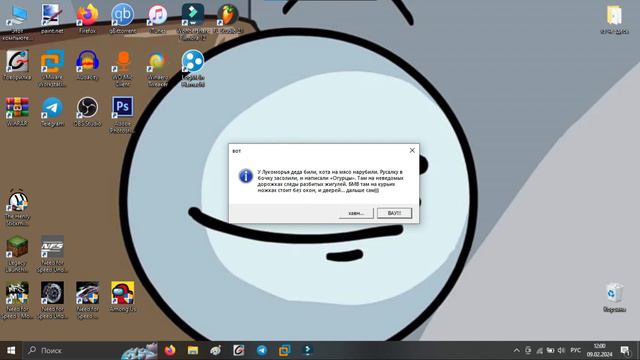
Task: Select the colorful swirl desktop shortcut
Action: [x=158, y=68]
